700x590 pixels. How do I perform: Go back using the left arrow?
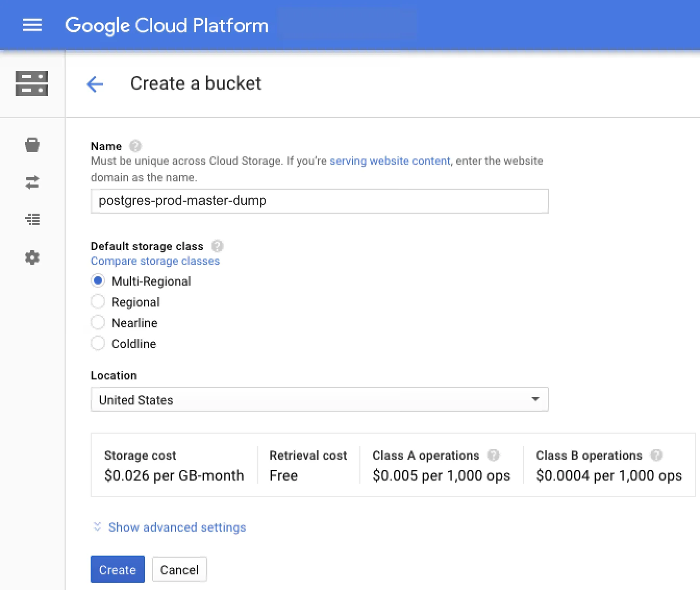pyautogui.click(x=95, y=84)
